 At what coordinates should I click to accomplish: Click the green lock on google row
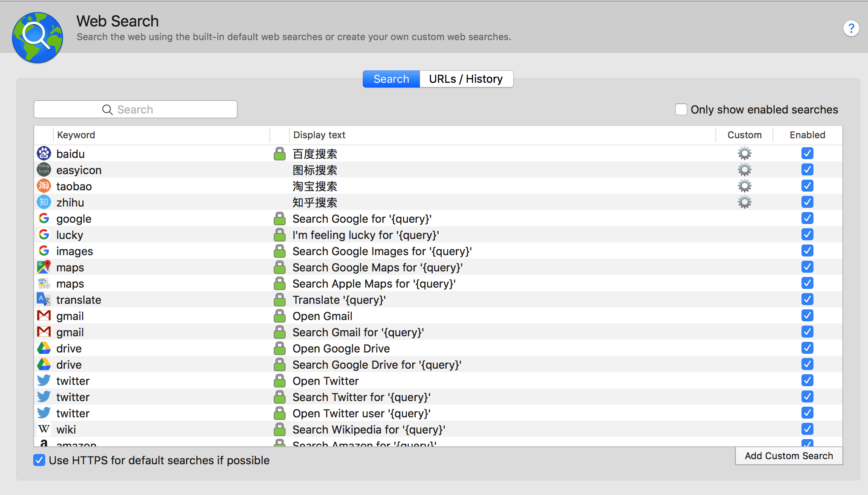[280, 218]
